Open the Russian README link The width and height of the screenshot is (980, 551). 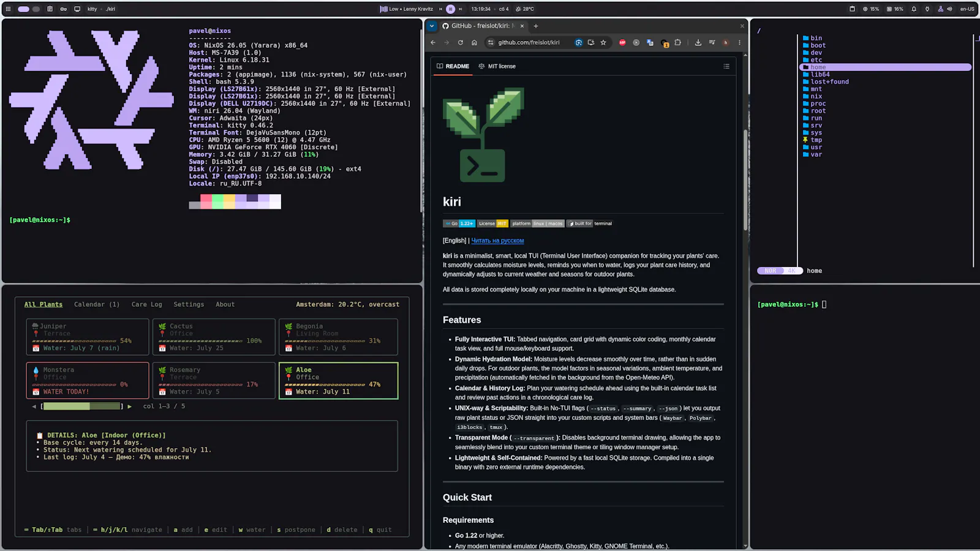click(497, 241)
